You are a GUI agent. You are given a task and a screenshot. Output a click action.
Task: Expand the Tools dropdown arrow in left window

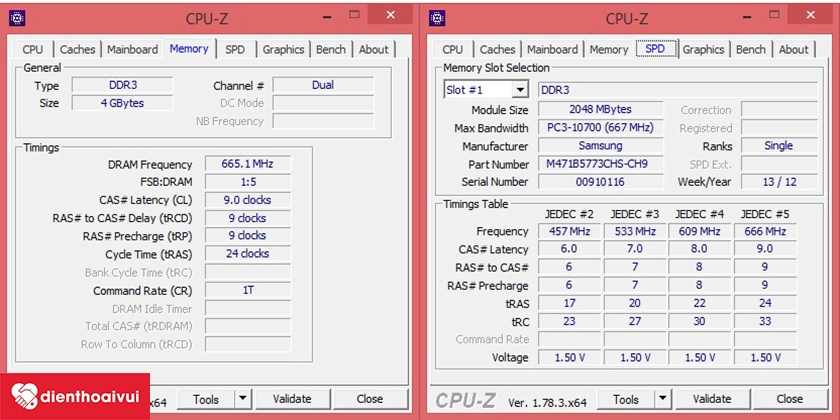coord(243,399)
